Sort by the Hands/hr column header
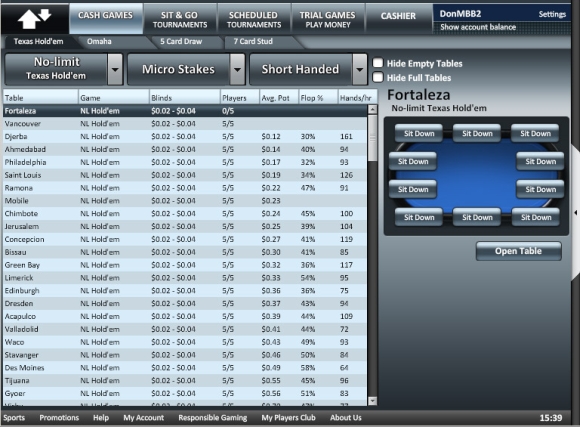 (x=357, y=98)
